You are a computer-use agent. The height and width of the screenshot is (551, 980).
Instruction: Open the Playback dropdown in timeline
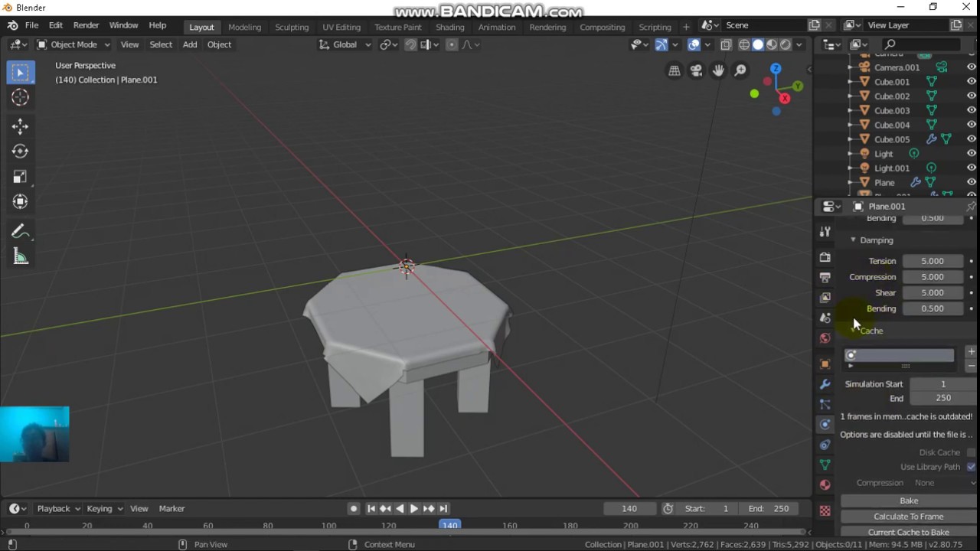click(x=57, y=508)
